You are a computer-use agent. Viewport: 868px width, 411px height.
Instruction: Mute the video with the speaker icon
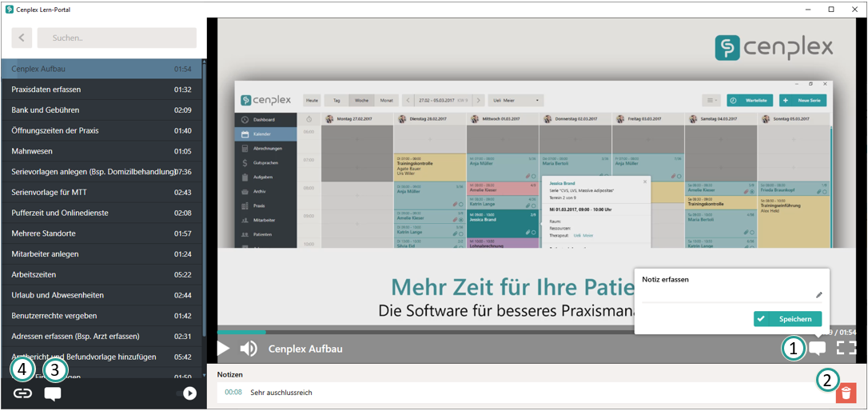click(x=249, y=349)
